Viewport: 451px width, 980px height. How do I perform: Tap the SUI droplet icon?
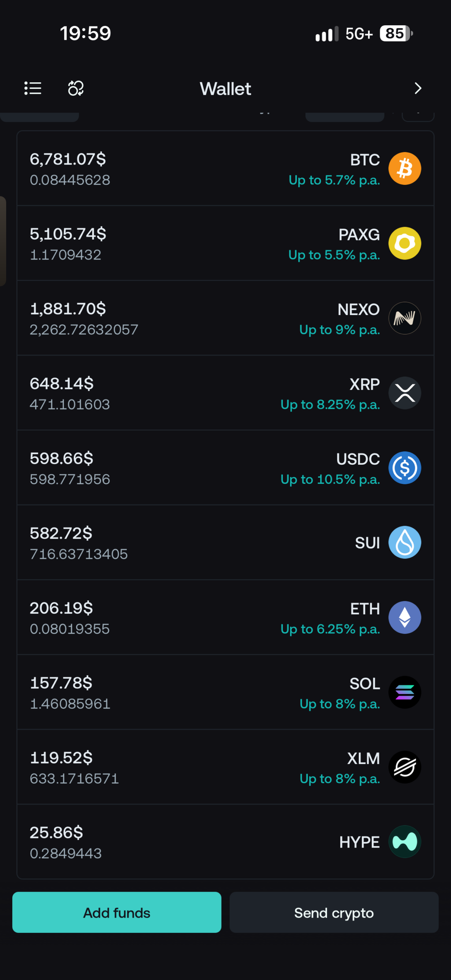click(405, 542)
